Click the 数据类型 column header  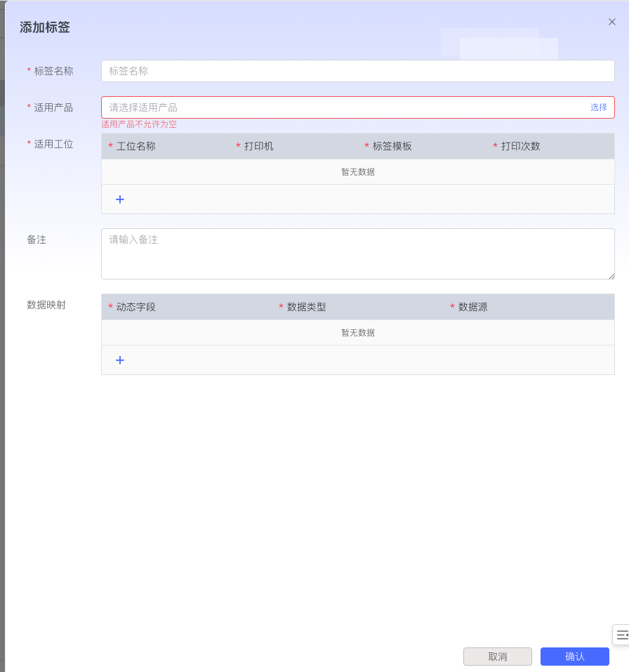point(306,307)
